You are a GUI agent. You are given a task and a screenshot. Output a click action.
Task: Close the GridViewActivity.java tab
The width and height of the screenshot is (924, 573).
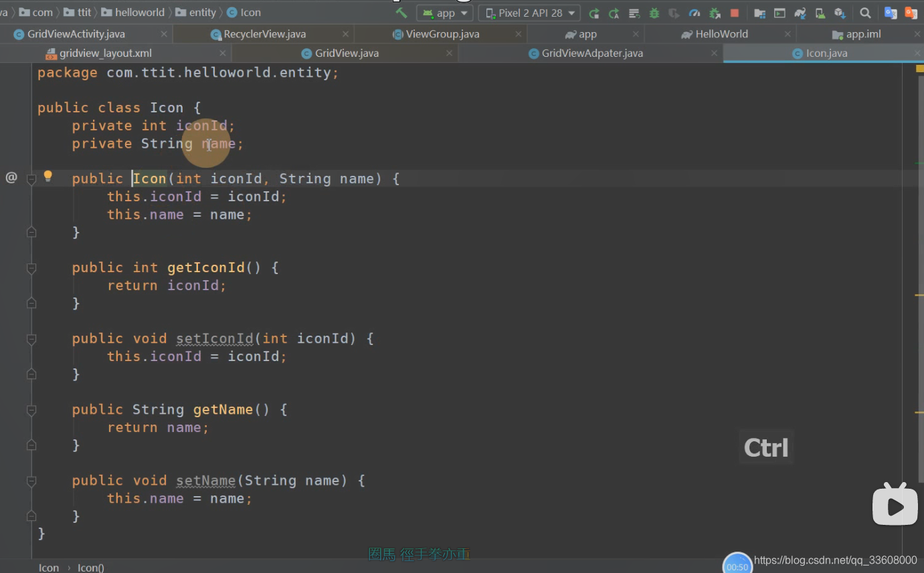[164, 34]
